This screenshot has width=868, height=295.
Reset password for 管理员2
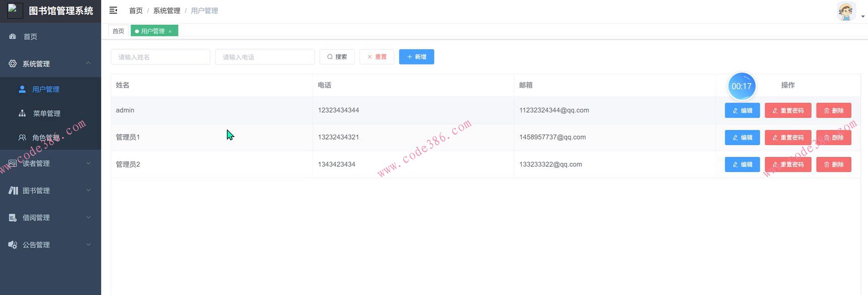point(788,164)
